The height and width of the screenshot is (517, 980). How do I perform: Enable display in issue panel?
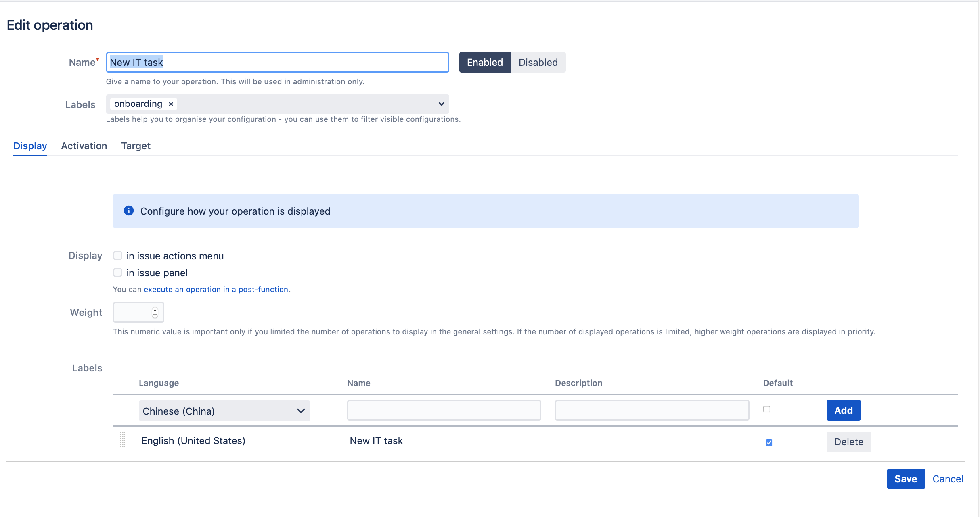[117, 272]
